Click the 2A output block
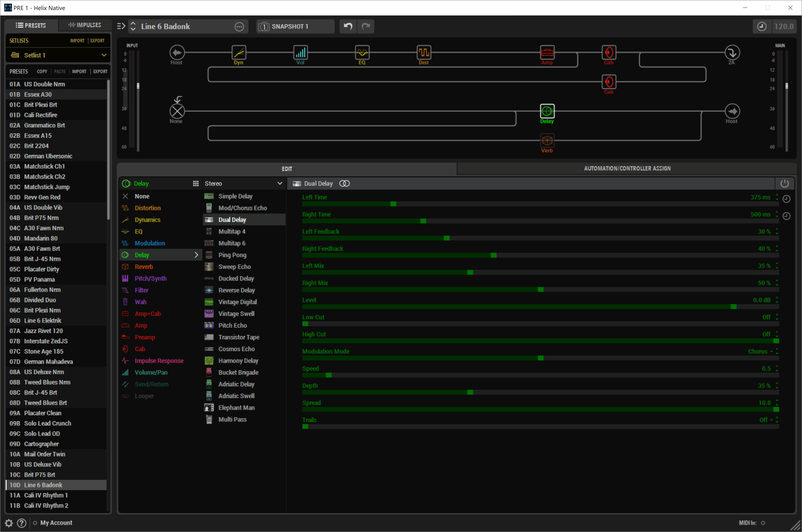Screen dimensions: 802x532 pyautogui.click(x=732, y=53)
